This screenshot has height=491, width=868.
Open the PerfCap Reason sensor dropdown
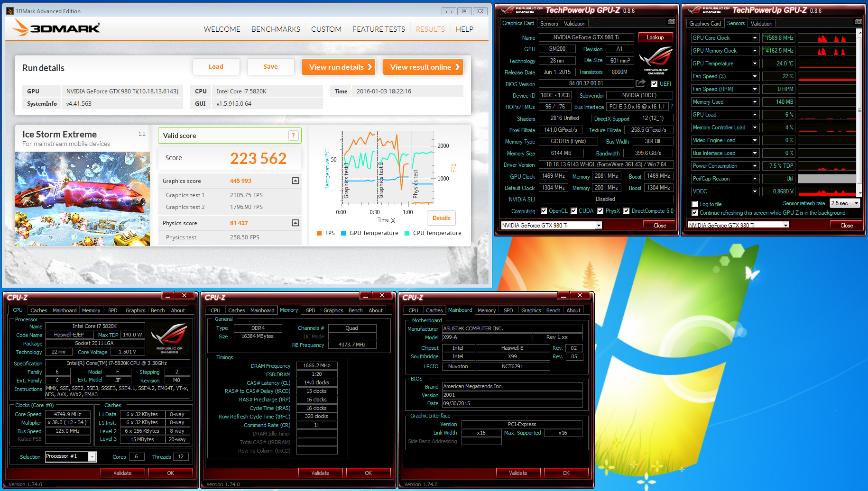pos(755,179)
